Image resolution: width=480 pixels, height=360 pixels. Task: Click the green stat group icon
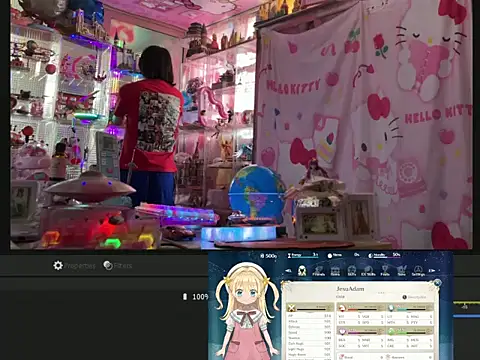point(391,332)
